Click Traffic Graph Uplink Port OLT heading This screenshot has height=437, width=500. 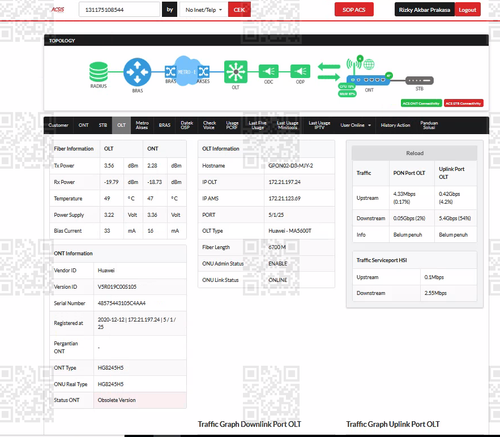(393, 424)
